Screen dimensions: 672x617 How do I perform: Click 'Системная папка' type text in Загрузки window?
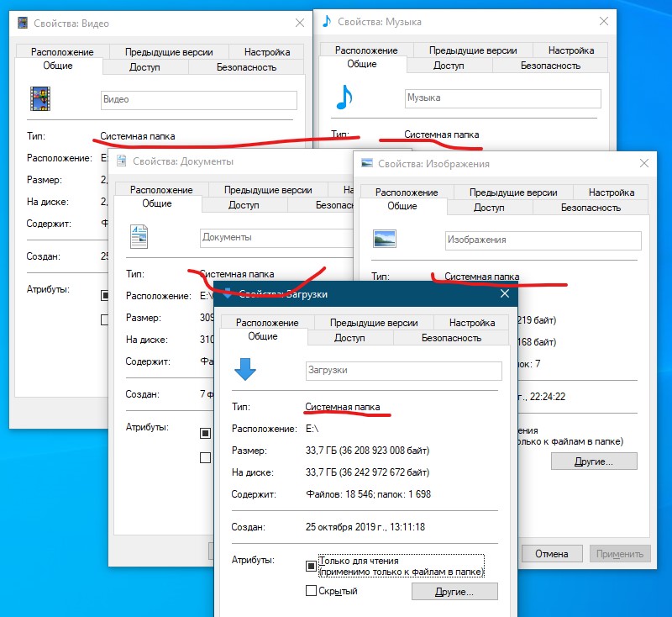(343, 407)
